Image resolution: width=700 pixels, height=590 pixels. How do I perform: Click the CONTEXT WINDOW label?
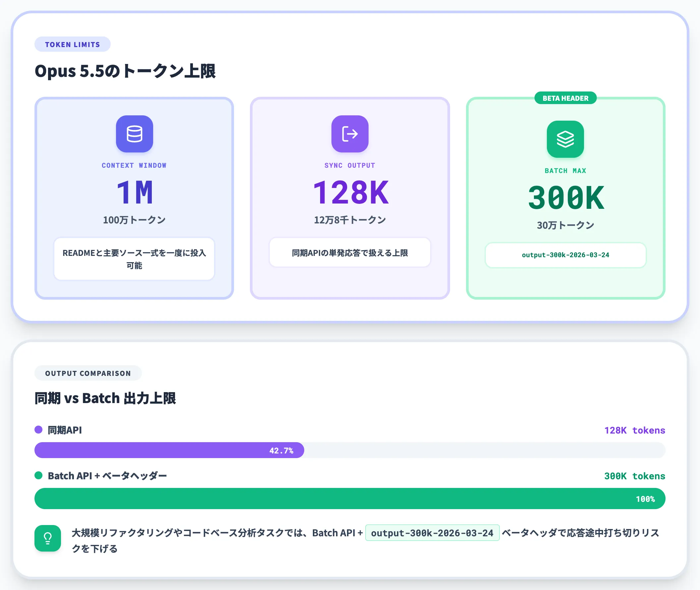click(x=134, y=165)
